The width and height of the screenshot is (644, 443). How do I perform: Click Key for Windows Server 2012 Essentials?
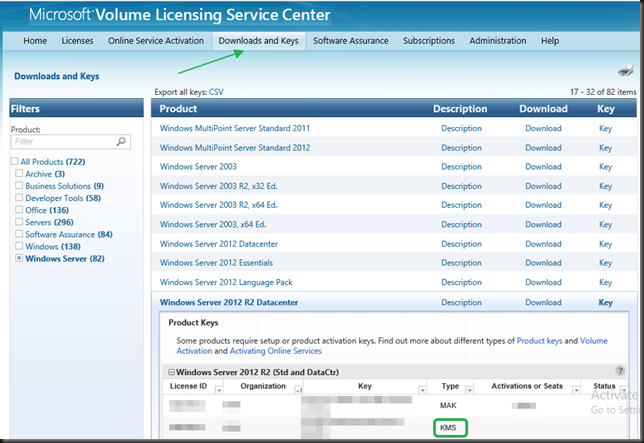click(x=605, y=263)
